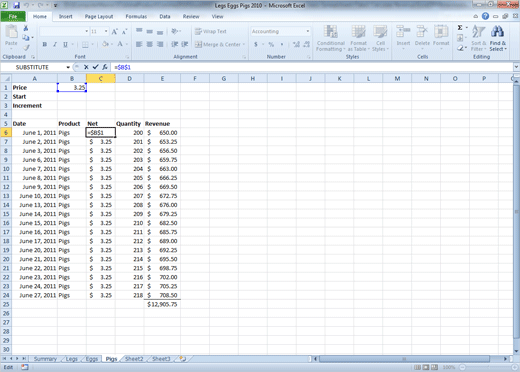Switch to the Insert ribbon tab
The width and height of the screenshot is (520, 372).
tap(66, 16)
